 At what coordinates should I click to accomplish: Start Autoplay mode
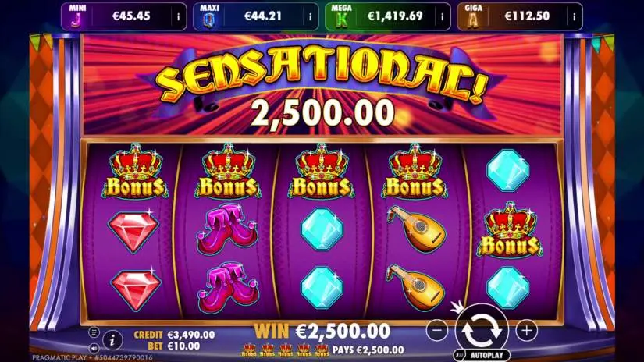pos(482,355)
